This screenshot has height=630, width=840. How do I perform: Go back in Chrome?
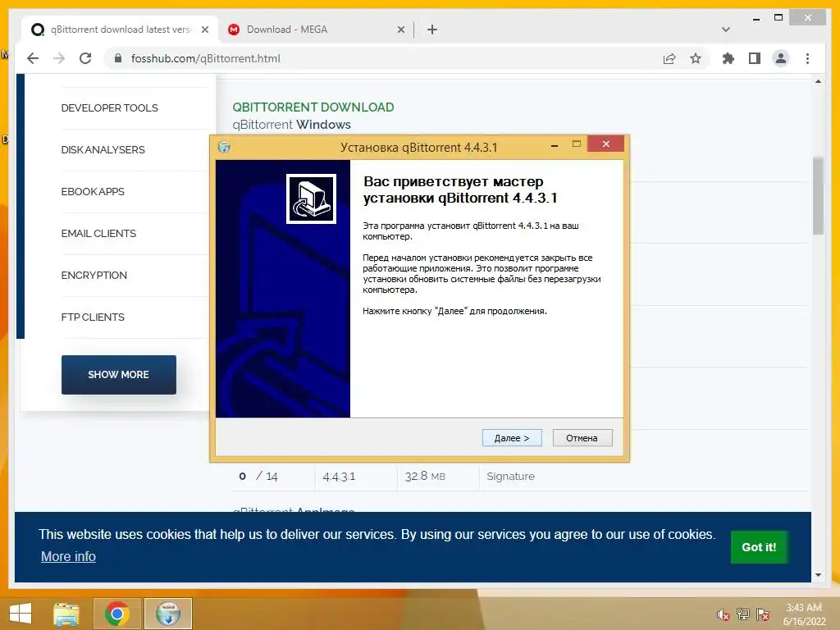point(33,58)
